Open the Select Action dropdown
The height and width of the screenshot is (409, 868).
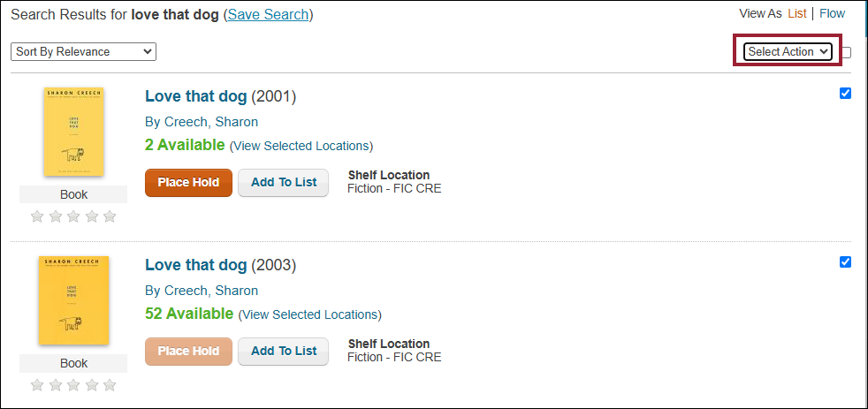[788, 51]
